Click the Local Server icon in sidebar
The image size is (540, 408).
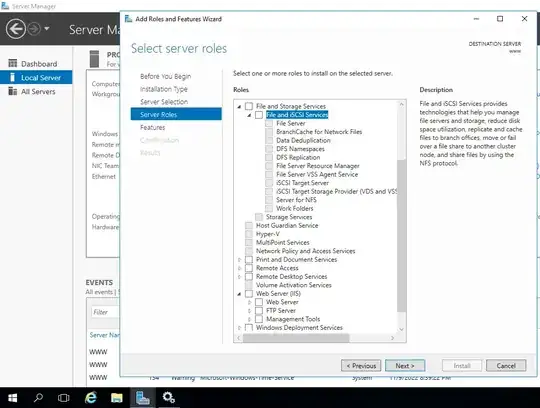coord(12,77)
